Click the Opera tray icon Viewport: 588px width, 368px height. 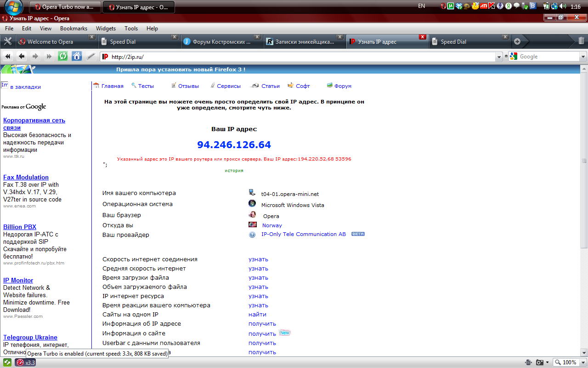tap(443, 6)
